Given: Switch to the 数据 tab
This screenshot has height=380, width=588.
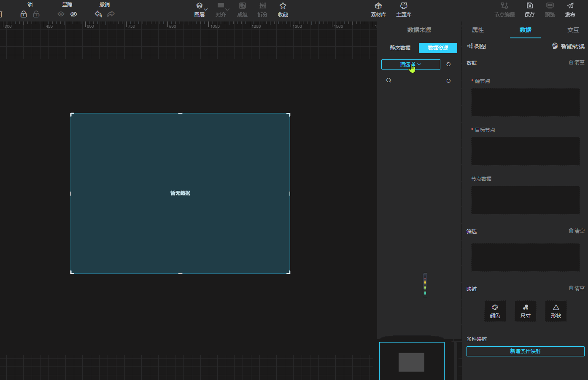Looking at the screenshot, I should pos(526,30).
